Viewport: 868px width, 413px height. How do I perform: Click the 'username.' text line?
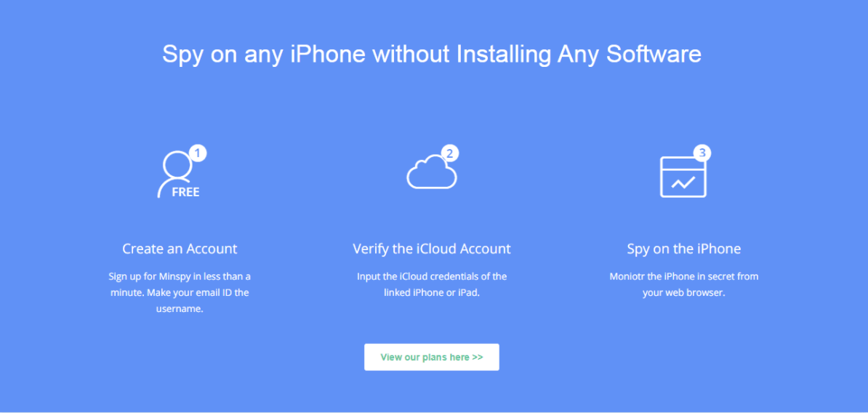click(180, 310)
